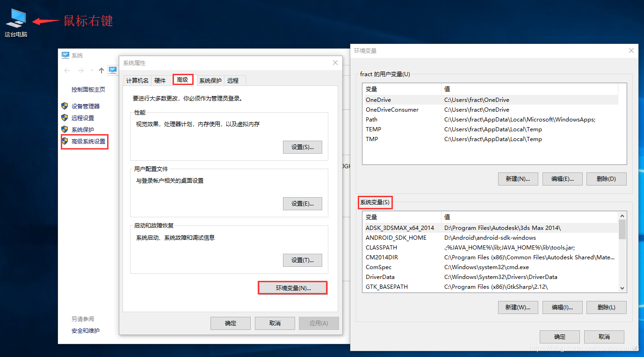
Task: Click 新建(W)... for system variables
Action: (518, 307)
